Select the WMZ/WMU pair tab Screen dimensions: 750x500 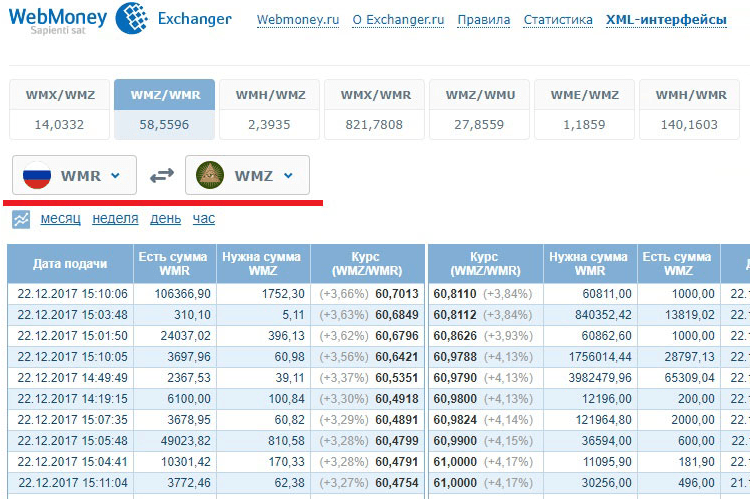480,110
